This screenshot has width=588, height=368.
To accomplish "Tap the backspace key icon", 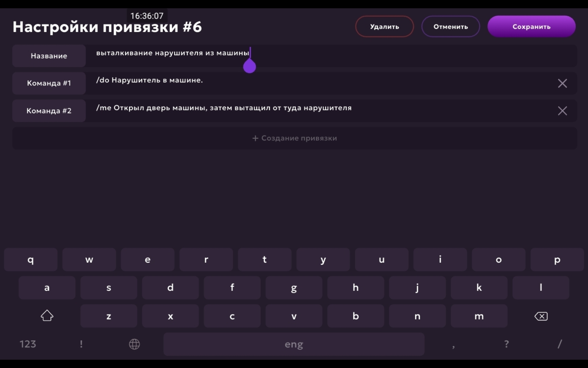I will (541, 316).
